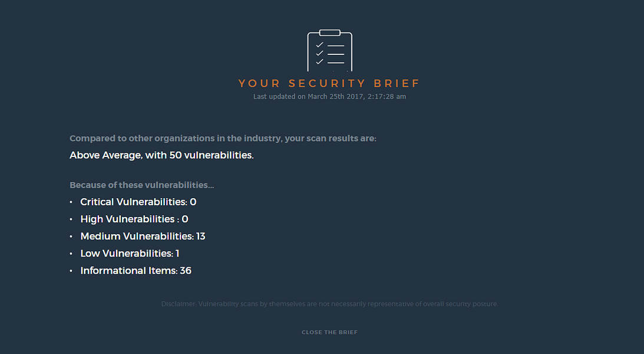This screenshot has height=354, width=644.
Task: Click the clip at top of clipboard icon
Action: 330,32
